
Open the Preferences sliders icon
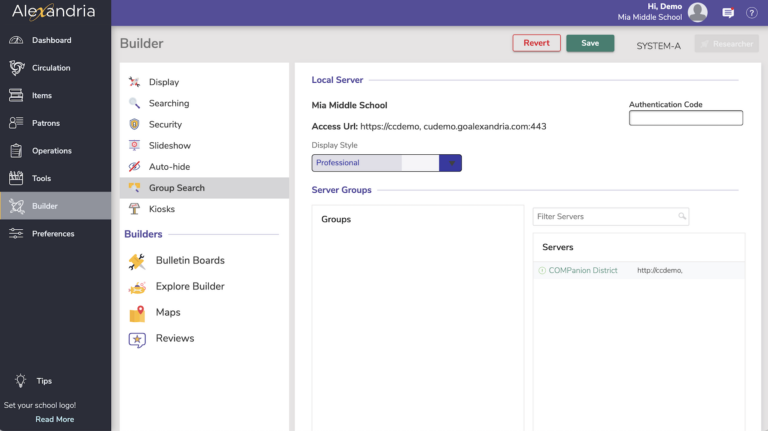click(x=16, y=234)
